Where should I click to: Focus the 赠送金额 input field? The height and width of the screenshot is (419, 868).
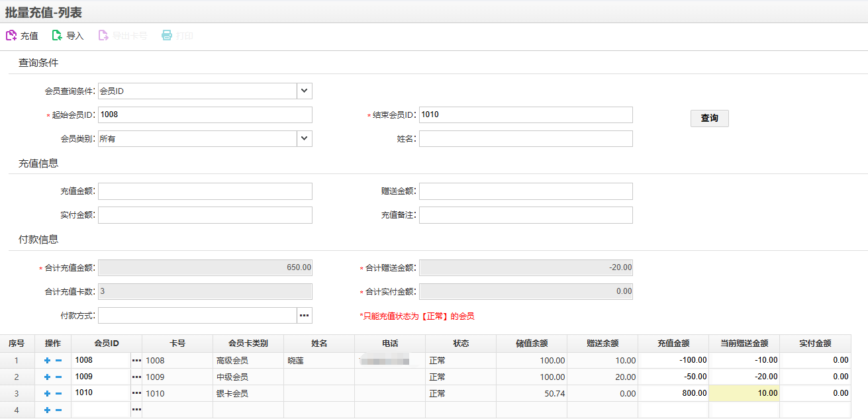525,191
